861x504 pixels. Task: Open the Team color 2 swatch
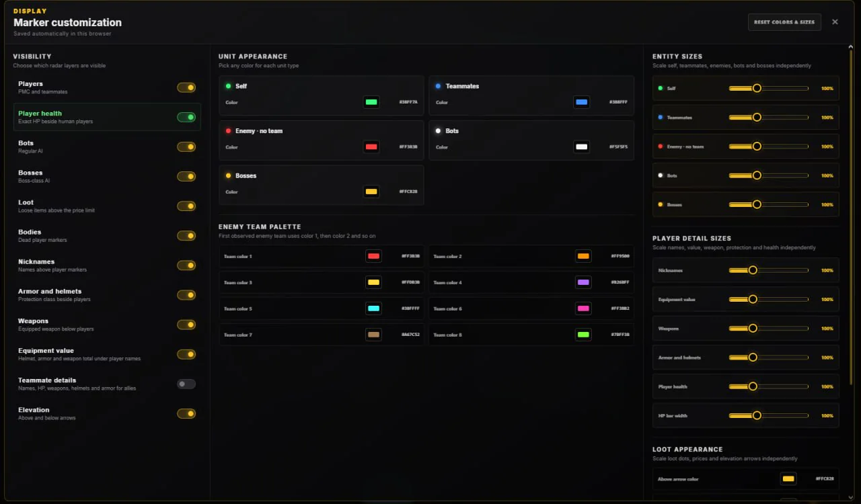(x=583, y=256)
